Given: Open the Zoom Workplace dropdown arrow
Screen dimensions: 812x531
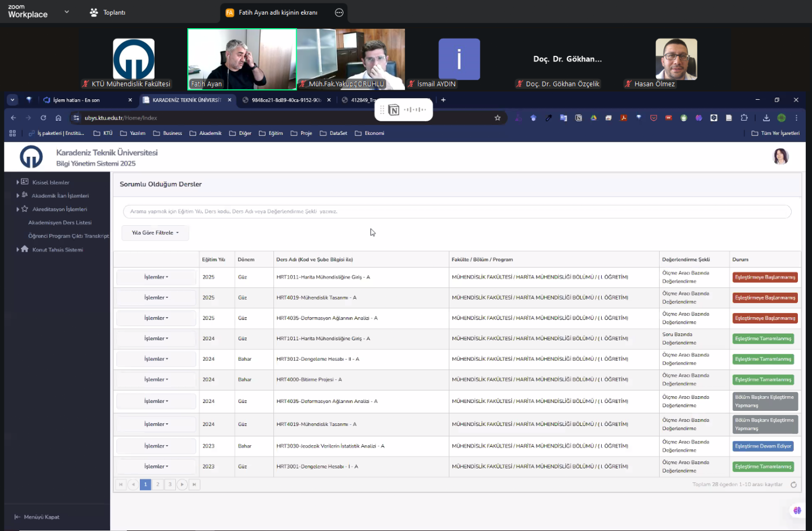Looking at the screenshot, I should [x=67, y=12].
